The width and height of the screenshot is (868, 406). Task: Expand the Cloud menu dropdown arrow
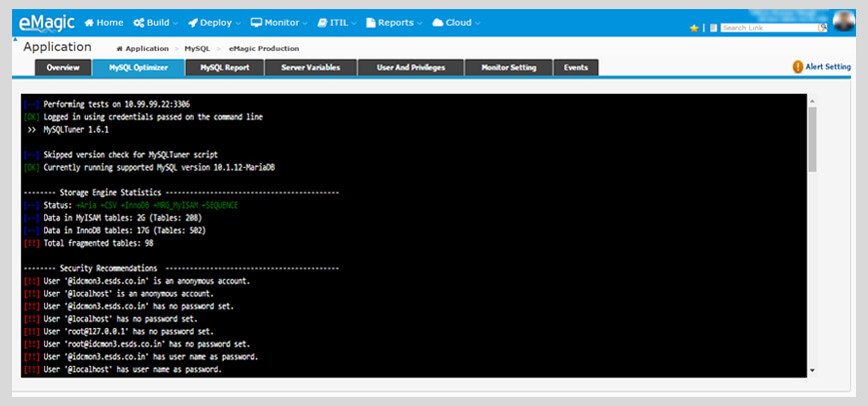pos(477,23)
